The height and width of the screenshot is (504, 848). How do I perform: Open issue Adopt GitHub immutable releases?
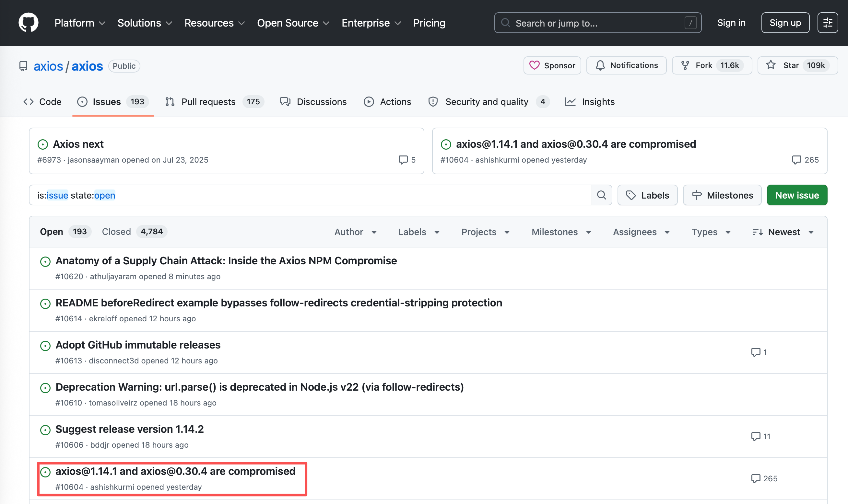(138, 345)
